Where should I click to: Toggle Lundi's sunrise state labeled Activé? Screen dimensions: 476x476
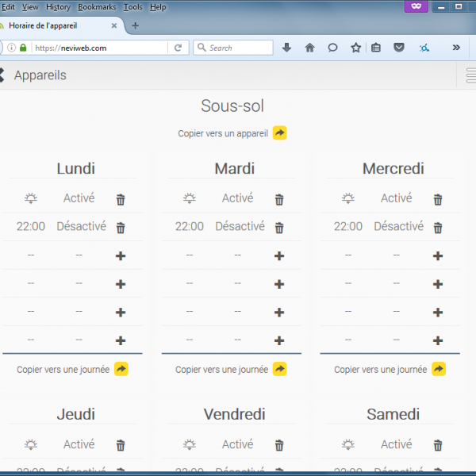click(x=79, y=198)
